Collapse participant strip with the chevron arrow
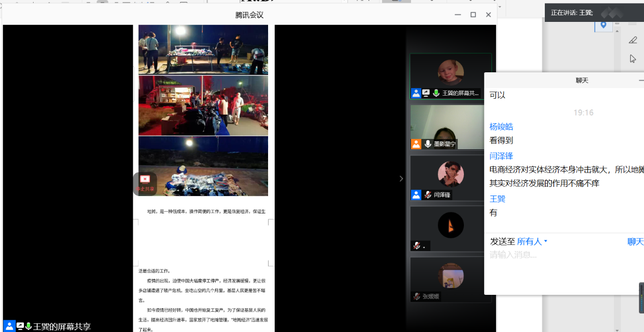The height and width of the screenshot is (332, 644). [401, 179]
